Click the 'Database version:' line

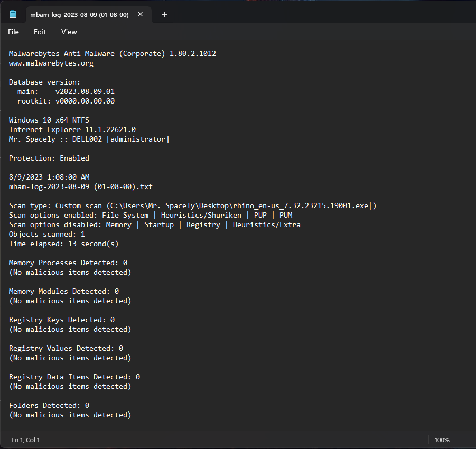coord(44,82)
